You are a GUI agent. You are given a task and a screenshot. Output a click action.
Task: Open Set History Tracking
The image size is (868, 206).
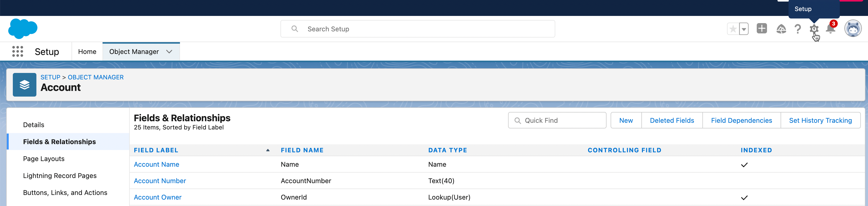coord(820,120)
